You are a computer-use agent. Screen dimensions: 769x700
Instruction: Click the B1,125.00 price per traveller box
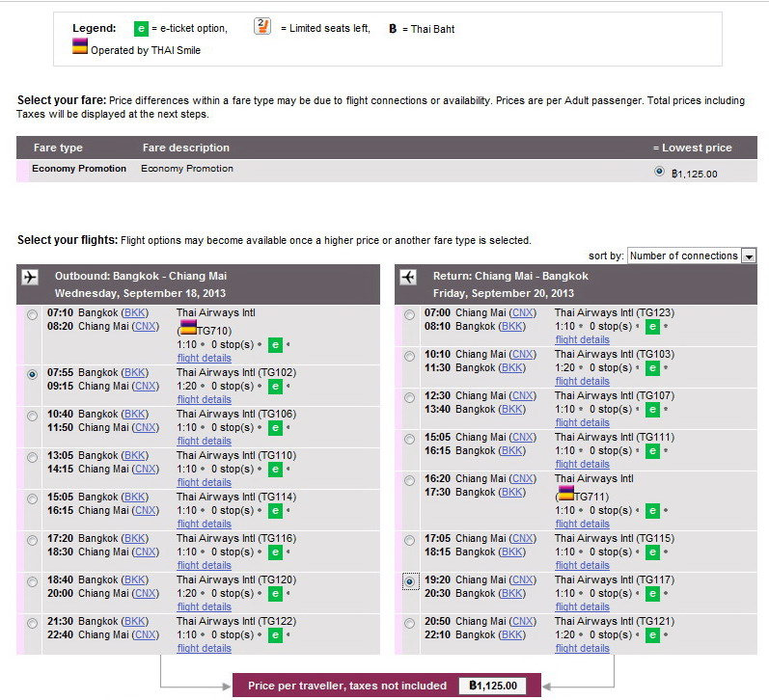click(492, 686)
